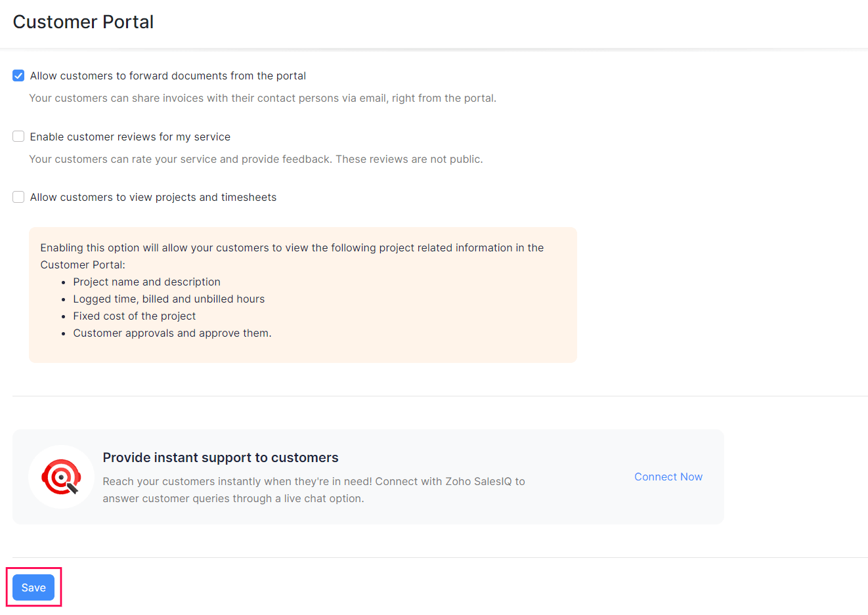Connect with Zoho SalesIQ via Connect Now
Image resolution: width=868 pixels, height=615 pixels.
[x=668, y=477]
